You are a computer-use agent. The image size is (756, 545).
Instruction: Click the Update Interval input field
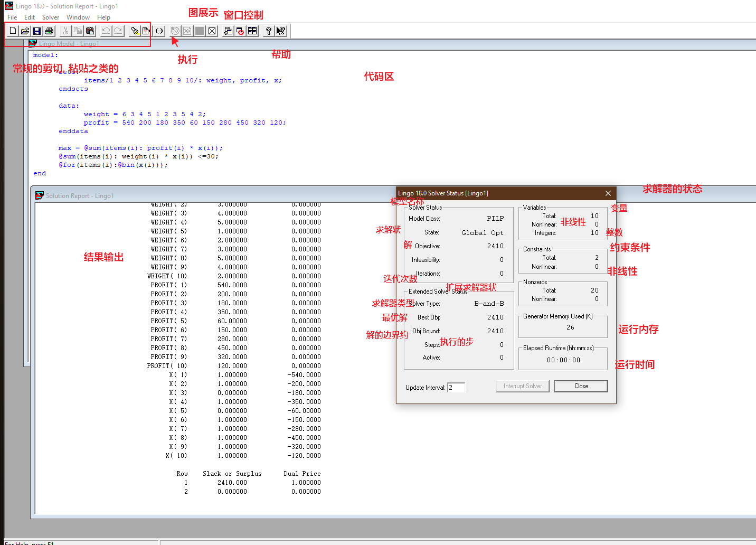tap(456, 388)
